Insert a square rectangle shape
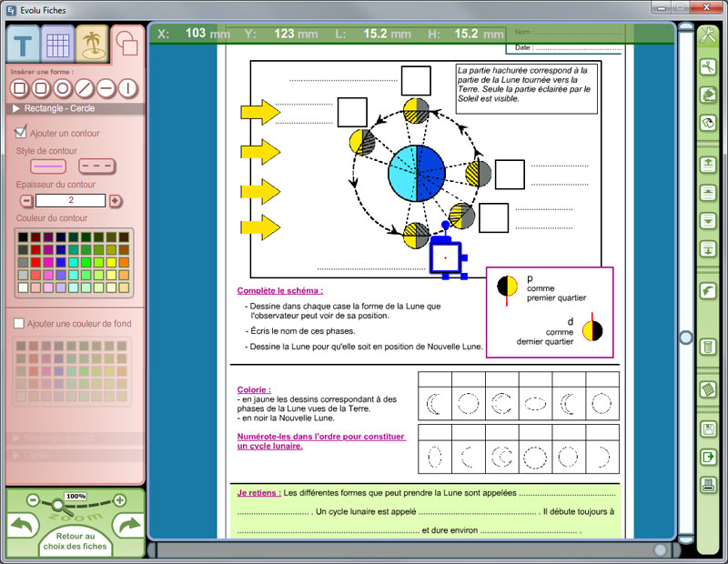 tap(19, 88)
